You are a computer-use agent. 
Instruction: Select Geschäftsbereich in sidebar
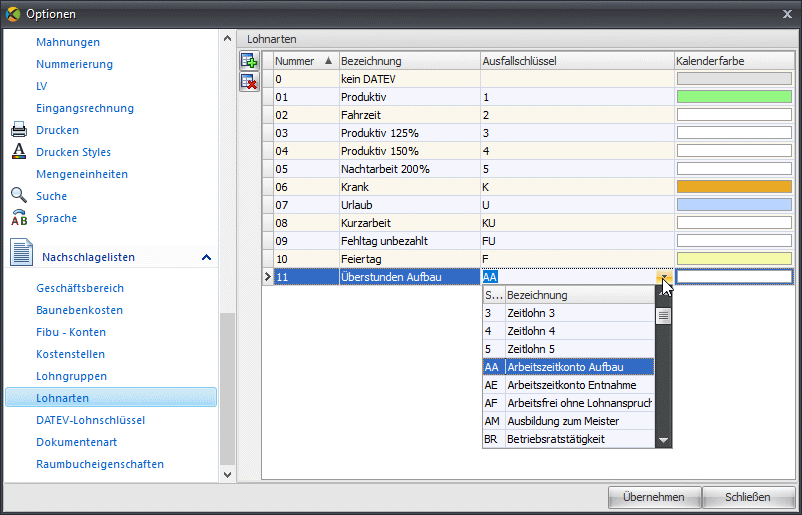click(x=80, y=288)
